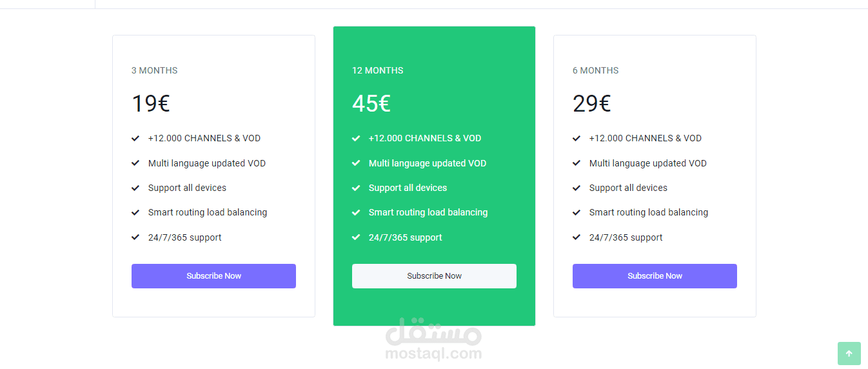Click checkmark beside 24/7/365 support in 12 Months plan
868x369 pixels.
pyautogui.click(x=356, y=237)
